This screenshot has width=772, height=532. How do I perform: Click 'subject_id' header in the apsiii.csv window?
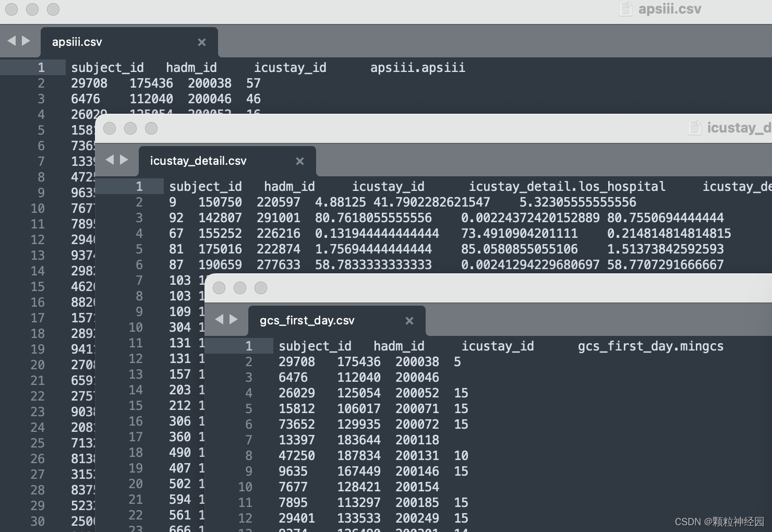pyautogui.click(x=107, y=68)
